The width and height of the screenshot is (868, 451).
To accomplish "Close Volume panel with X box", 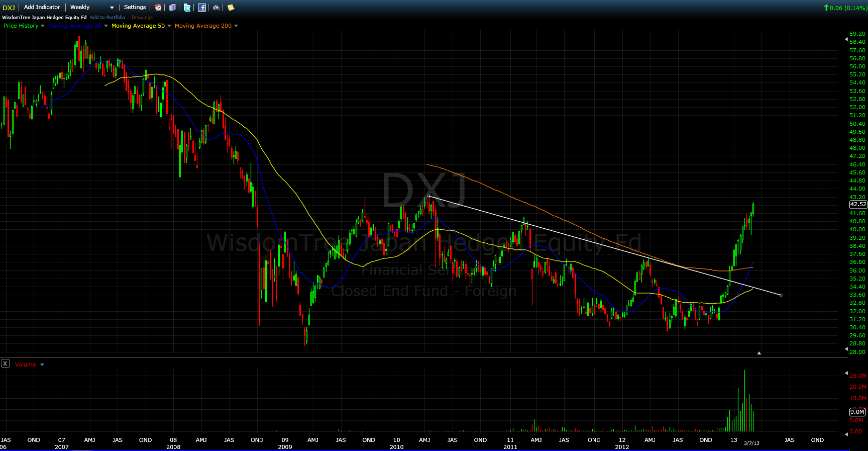I will pyautogui.click(x=5, y=363).
